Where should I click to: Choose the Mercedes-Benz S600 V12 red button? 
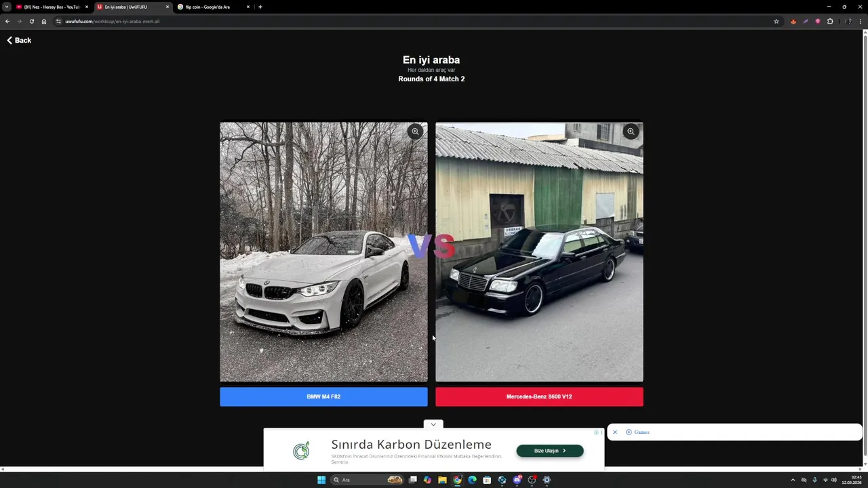coord(539,396)
